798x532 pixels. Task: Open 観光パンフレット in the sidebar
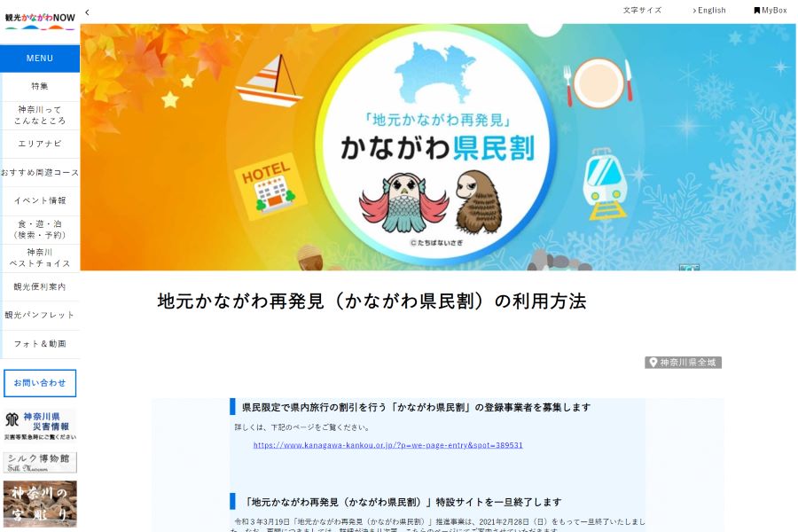(40, 315)
